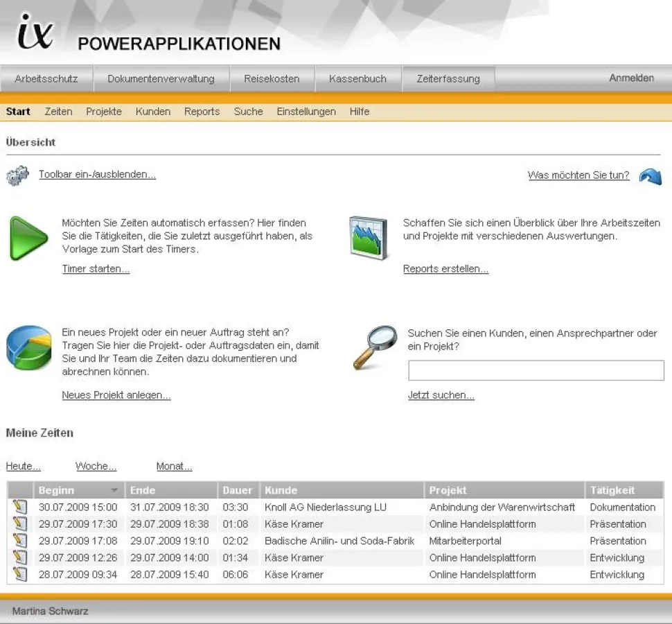Edit the 28.07.2009 09:34 time entry icon
The image size is (672, 624).
tap(20, 574)
